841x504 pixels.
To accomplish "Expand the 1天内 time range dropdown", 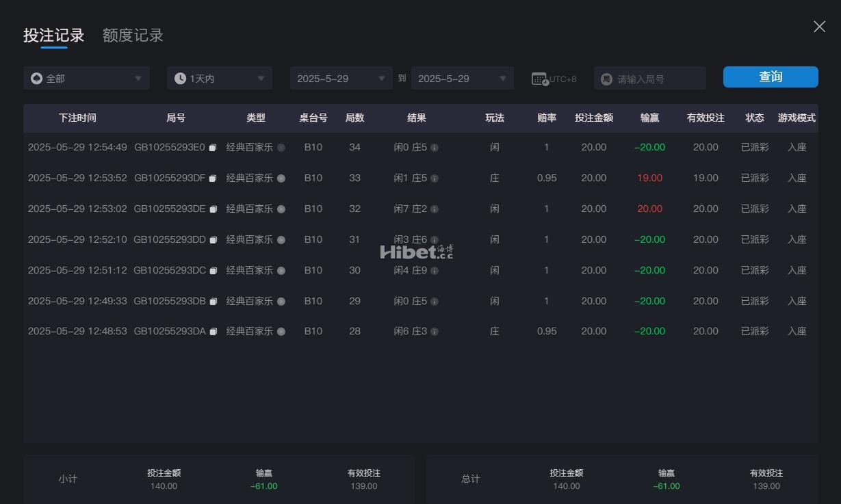I will 219,79.
